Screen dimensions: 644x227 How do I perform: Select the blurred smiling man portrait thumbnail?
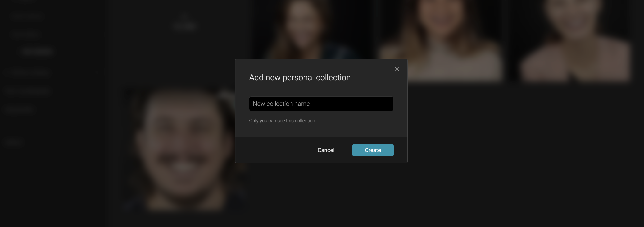coord(184,149)
